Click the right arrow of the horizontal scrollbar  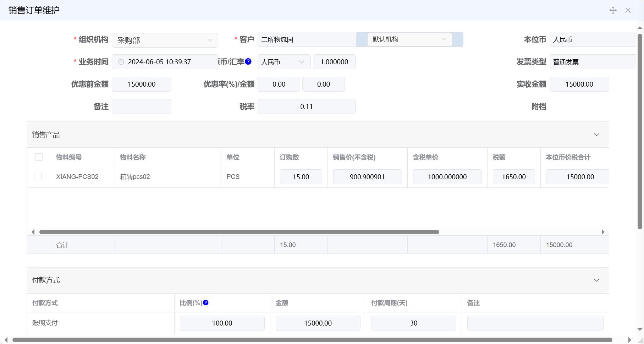click(603, 232)
